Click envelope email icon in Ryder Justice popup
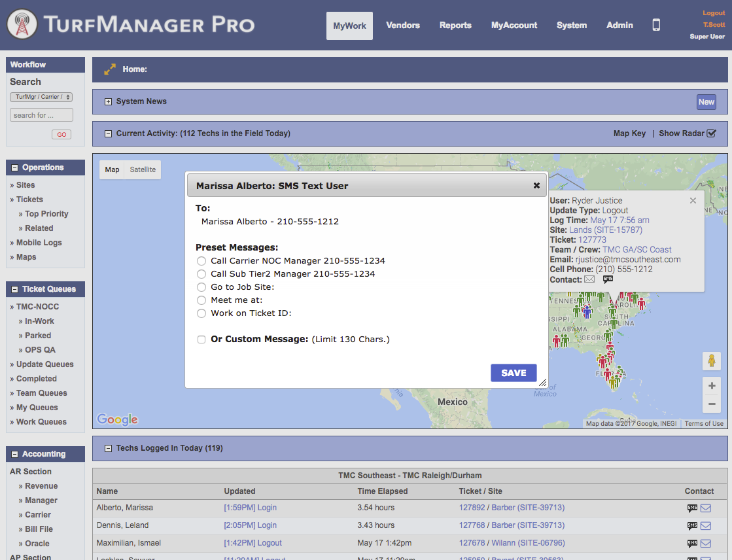Image resolution: width=732 pixels, height=560 pixels. point(589,279)
